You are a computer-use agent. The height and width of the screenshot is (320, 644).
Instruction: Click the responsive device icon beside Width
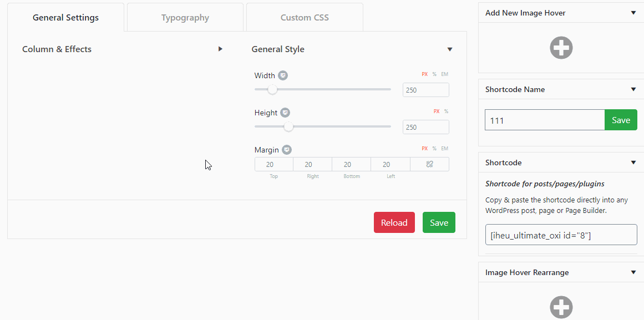[x=283, y=75]
